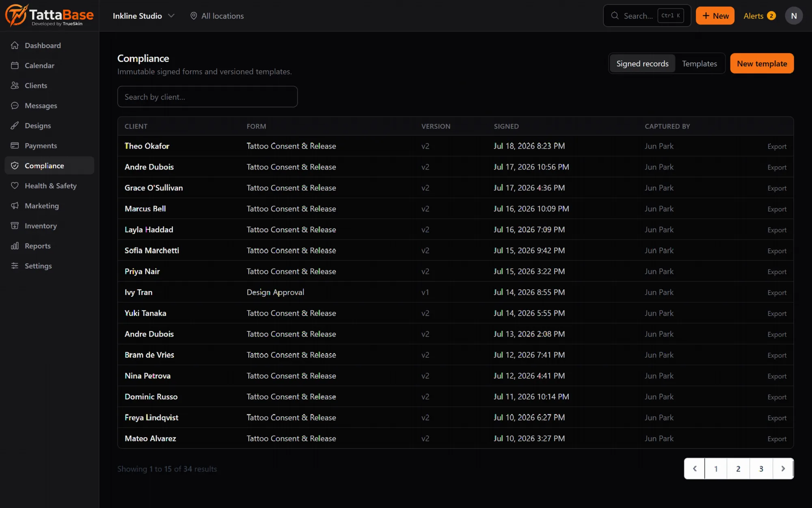Click the Inventory box icon

(x=15, y=226)
